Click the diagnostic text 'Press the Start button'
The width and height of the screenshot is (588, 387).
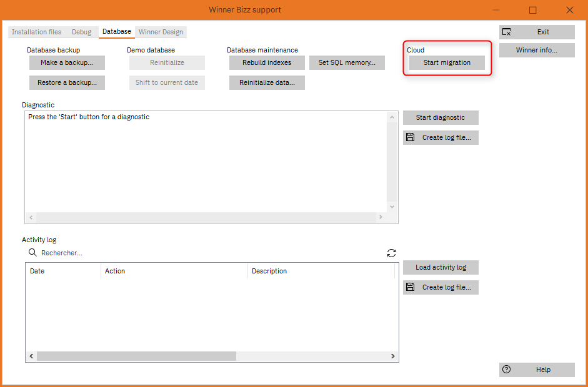(89, 117)
